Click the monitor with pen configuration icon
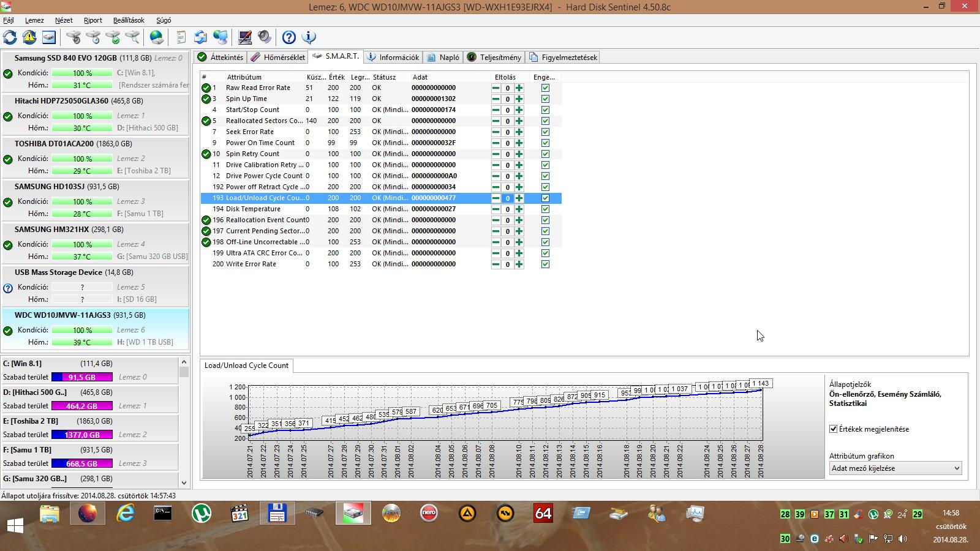Viewport: 980px width, 551px height. (x=245, y=37)
